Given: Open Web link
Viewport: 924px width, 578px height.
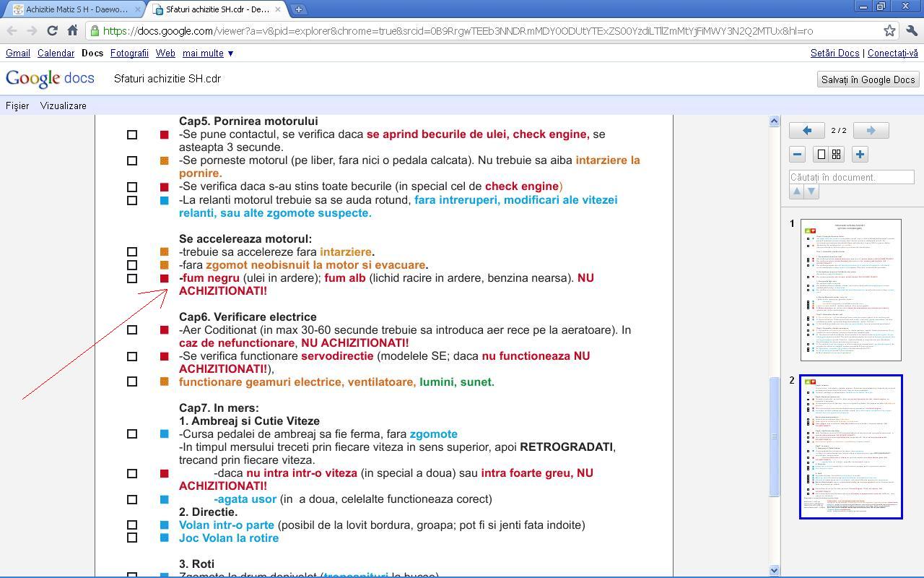Looking at the screenshot, I should (165, 53).
